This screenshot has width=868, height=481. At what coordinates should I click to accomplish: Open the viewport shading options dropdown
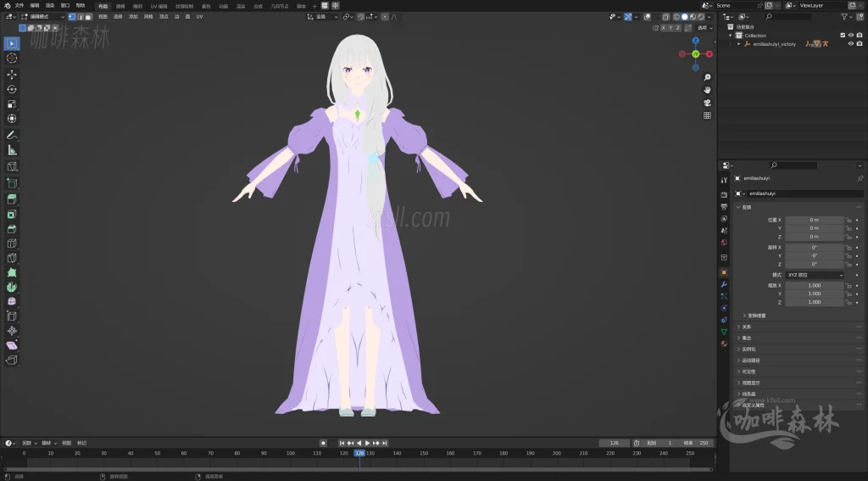[x=709, y=17]
